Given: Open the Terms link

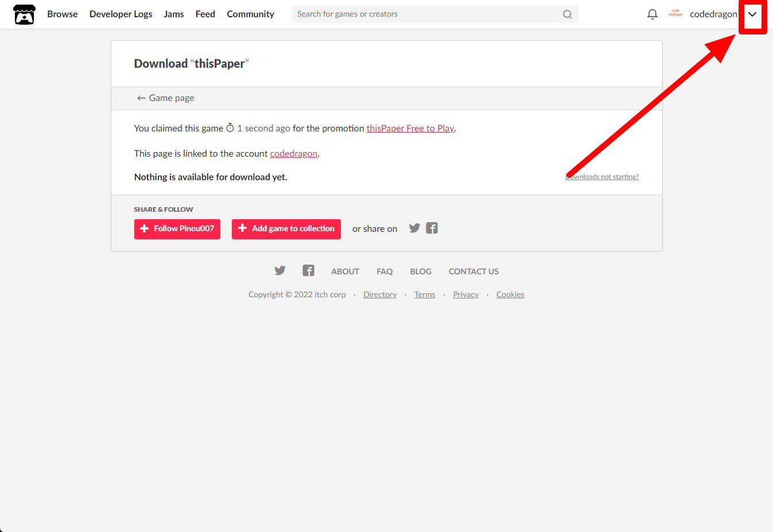Looking at the screenshot, I should [425, 294].
